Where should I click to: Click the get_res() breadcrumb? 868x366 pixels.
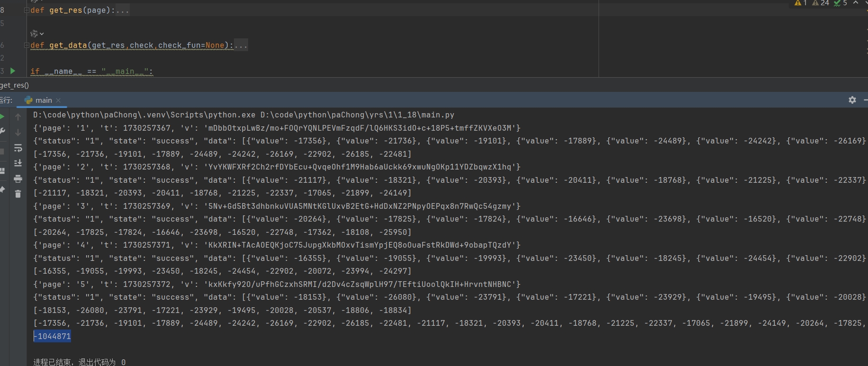[15, 85]
